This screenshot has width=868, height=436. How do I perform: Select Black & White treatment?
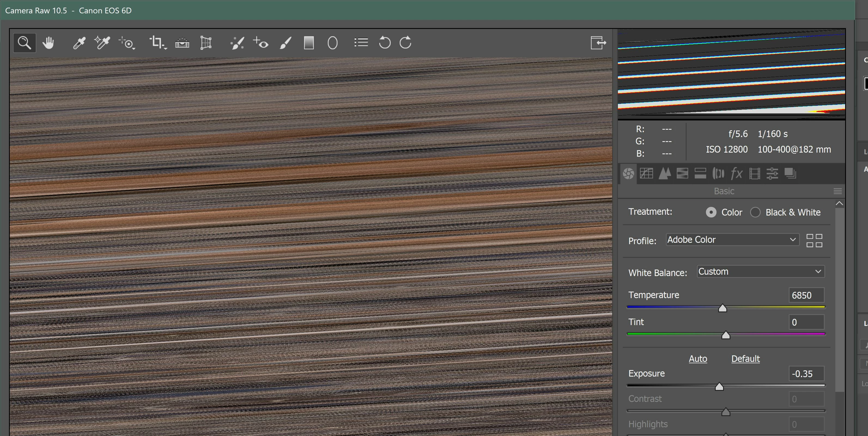[x=755, y=212]
